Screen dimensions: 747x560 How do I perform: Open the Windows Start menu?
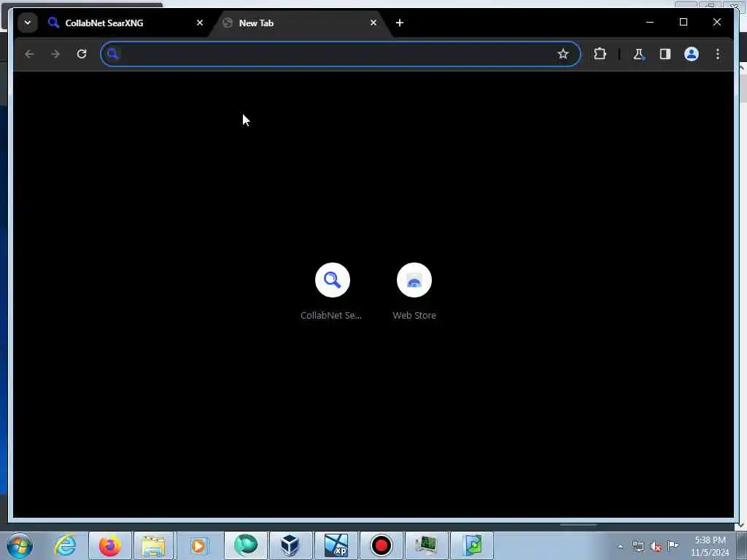pyautogui.click(x=20, y=545)
